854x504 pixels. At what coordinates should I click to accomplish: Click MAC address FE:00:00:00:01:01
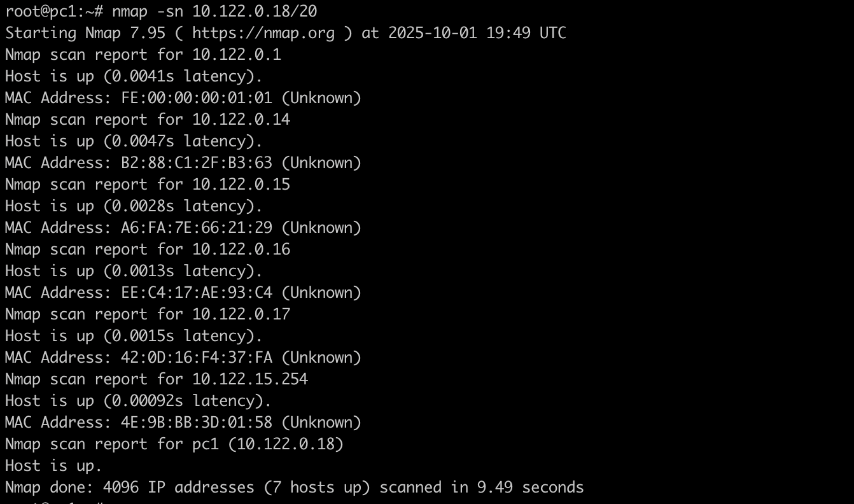point(196,98)
